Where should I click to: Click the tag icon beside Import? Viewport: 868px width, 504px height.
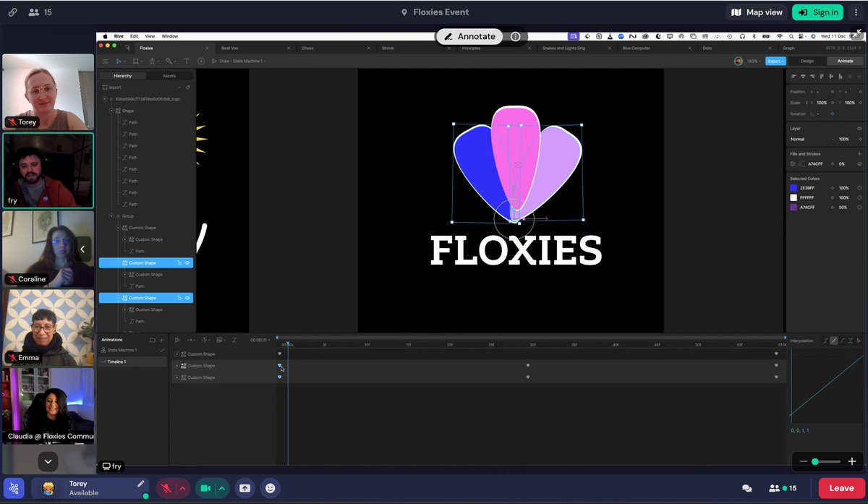pos(188,87)
